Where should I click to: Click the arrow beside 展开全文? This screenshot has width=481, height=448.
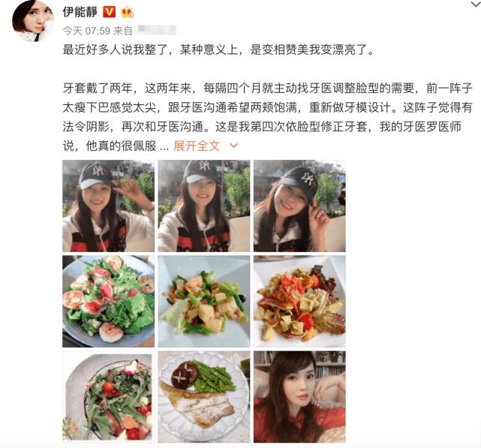point(234,146)
